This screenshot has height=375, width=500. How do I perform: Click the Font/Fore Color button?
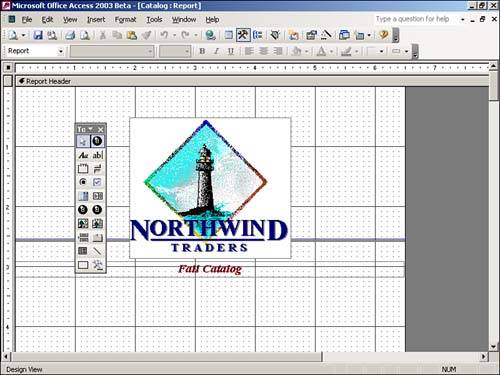pos(321,51)
